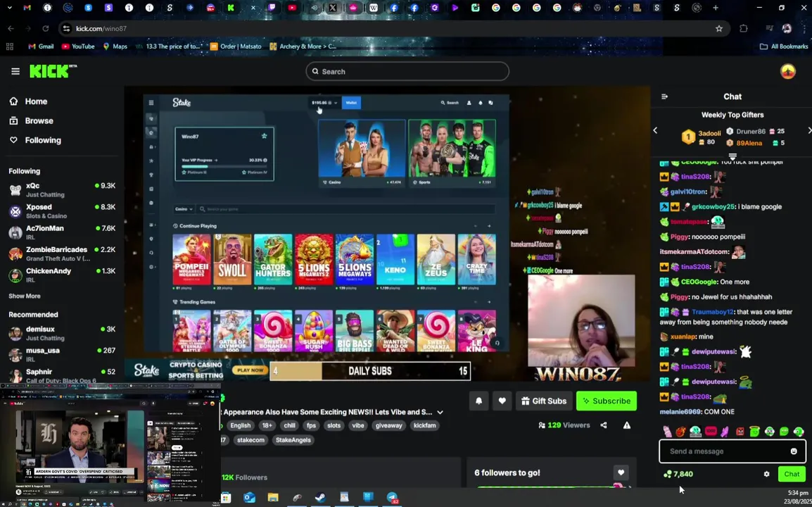Open chat settings gear icon
This screenshot has width=812, height=507.
click(766, 474)
